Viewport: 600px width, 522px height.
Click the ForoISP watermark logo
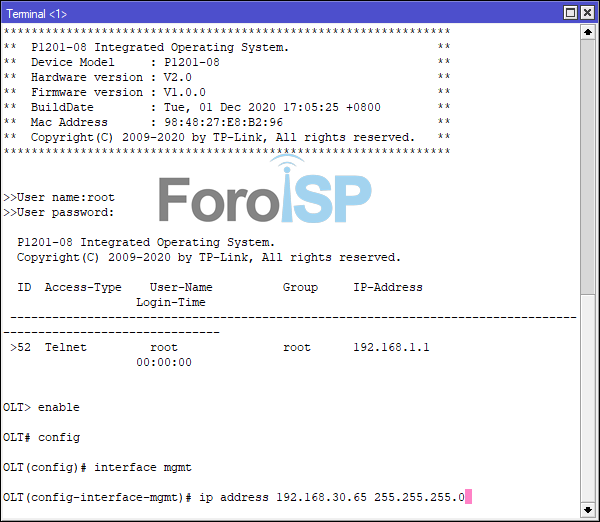click(265, 195)
